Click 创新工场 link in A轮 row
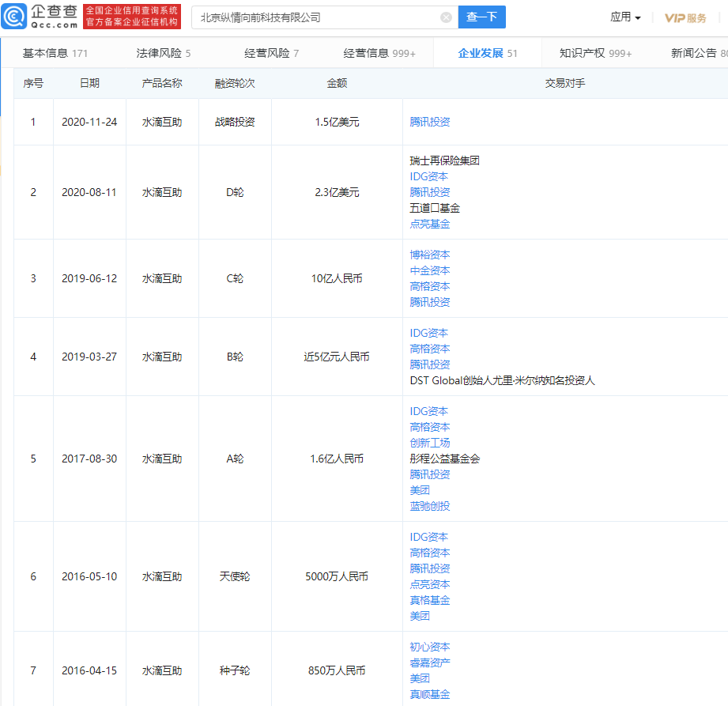Screen dimensions: 728x706 (430, 443)
